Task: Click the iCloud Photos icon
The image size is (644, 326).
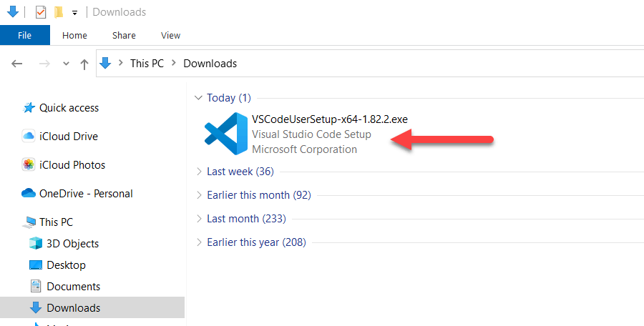Action: pos(29,164)
